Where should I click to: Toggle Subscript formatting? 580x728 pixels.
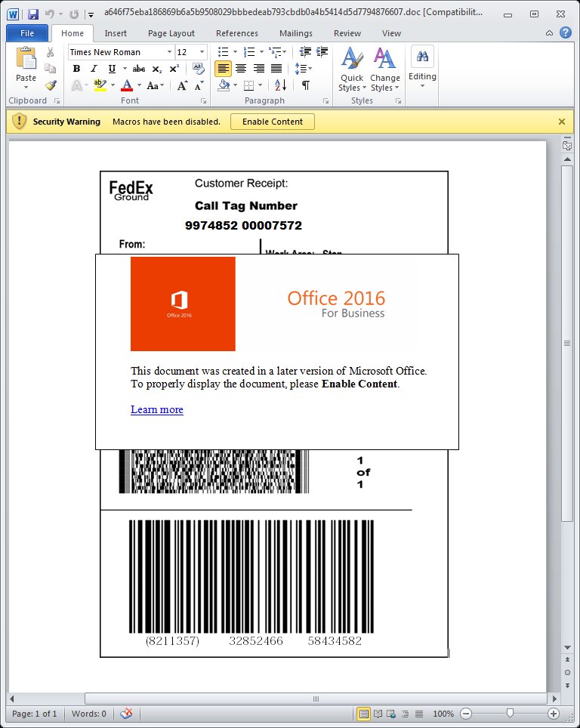click(x=157, y=69)
